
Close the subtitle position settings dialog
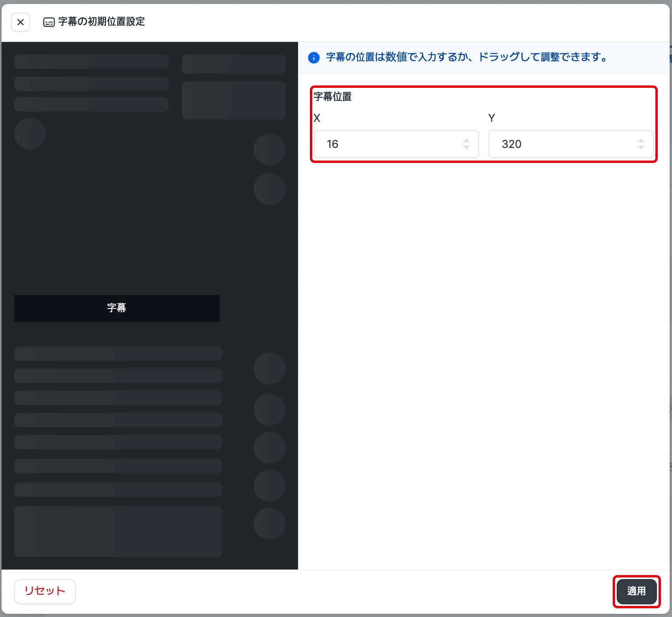click(21, 22)
